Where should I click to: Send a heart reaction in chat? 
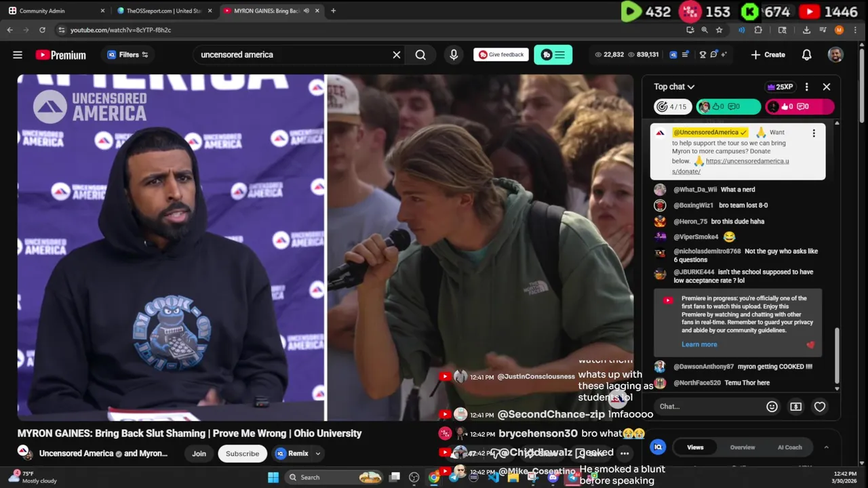[x=820, y=407]
